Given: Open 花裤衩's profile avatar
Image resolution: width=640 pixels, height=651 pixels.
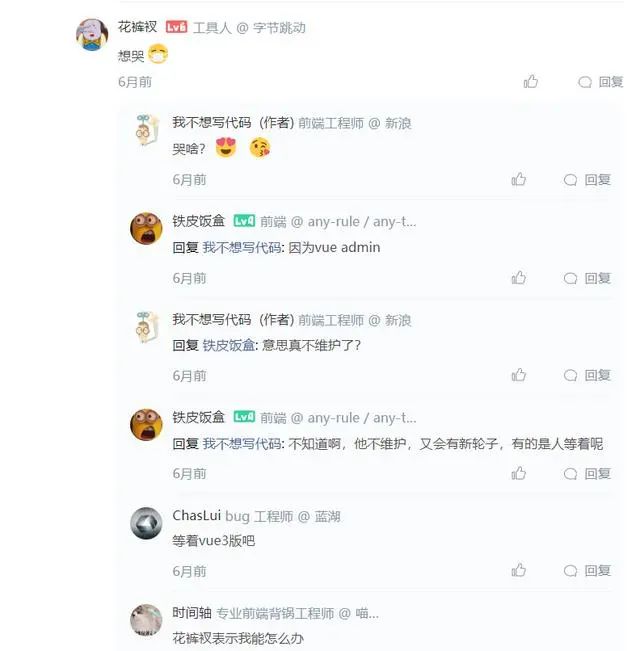Looking at the screenshot, I should (92, 34).
